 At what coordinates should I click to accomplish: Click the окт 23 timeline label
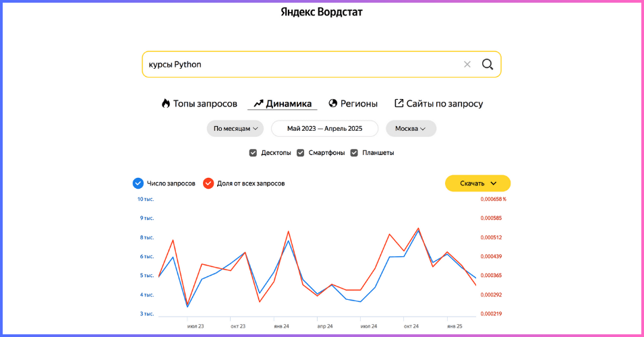238,326
